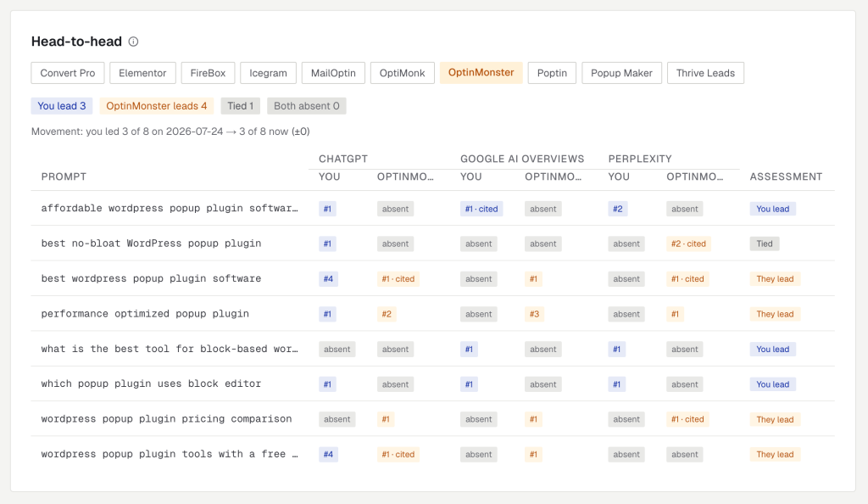Click Google AI #1 badge in block-based tool row
This screenshot has height=504, width=868.
coord(469,350)
